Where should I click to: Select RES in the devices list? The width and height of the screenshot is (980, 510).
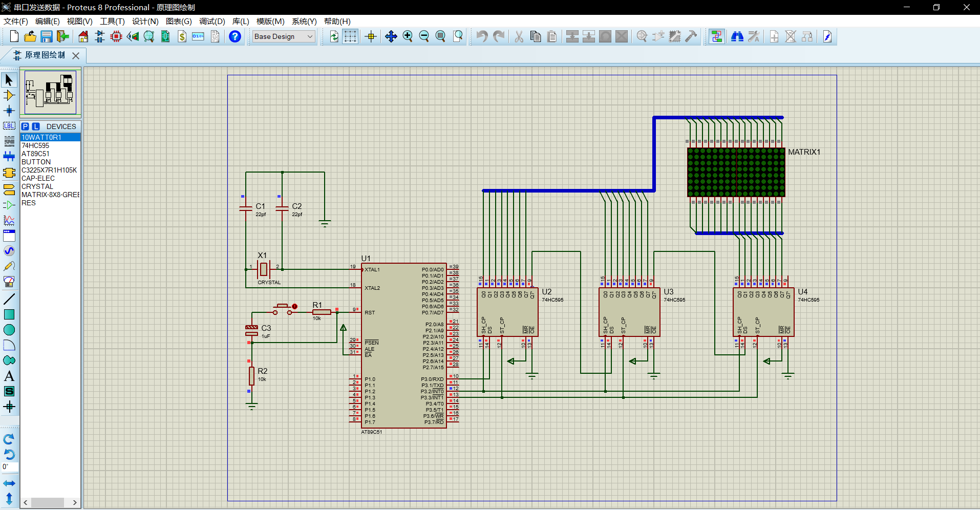(x=50, y=203)
